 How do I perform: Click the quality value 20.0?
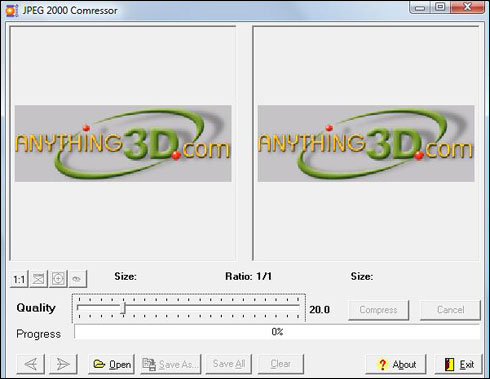319,310
